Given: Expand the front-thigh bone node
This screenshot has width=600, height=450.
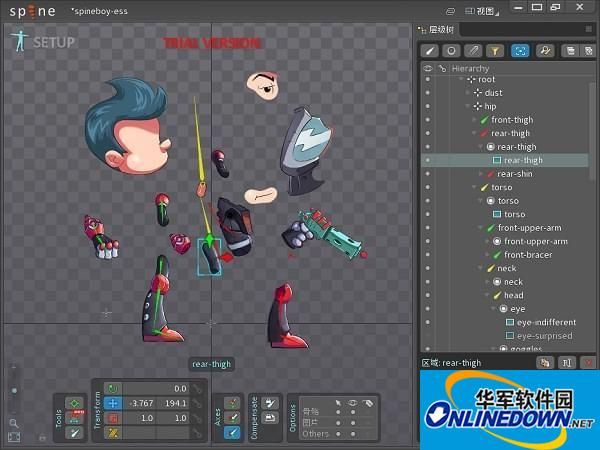Looking at the screenshot, I should point(474,120).
